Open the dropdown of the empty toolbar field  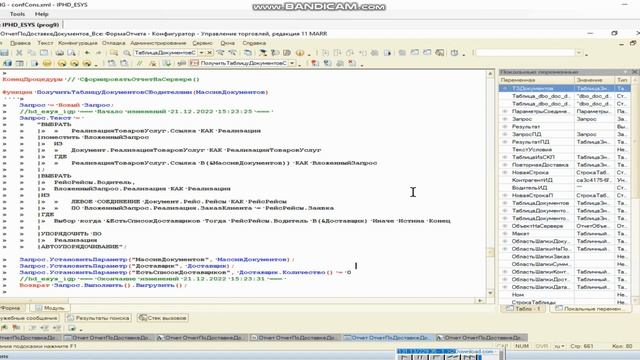click(x=579, y=53)
